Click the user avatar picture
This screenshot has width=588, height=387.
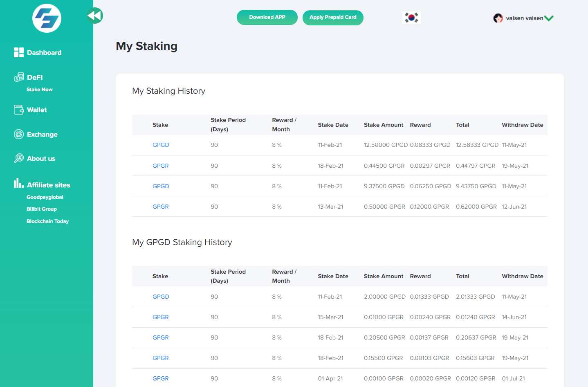coord(498,18)
